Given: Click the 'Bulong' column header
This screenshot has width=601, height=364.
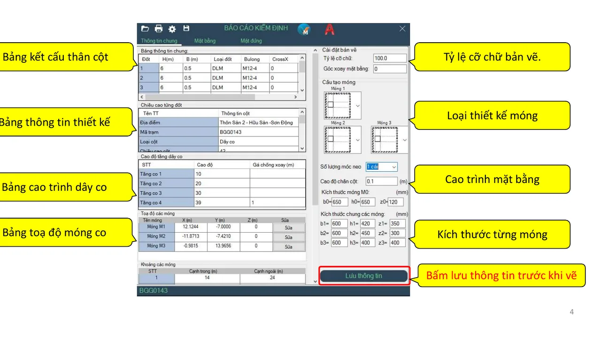Looking at the screenshot, I should click(x=255, y=59).
